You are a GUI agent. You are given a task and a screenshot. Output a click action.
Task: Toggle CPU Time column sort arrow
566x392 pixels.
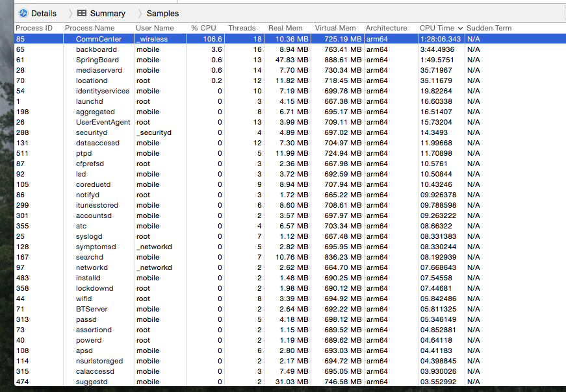[x=460, y=28]
